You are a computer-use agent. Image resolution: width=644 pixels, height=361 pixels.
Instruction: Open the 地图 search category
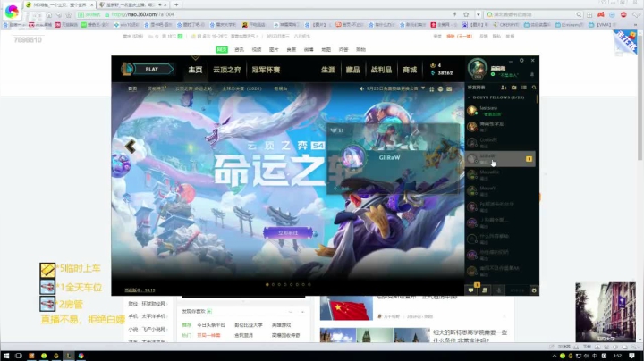click(326, 50)
